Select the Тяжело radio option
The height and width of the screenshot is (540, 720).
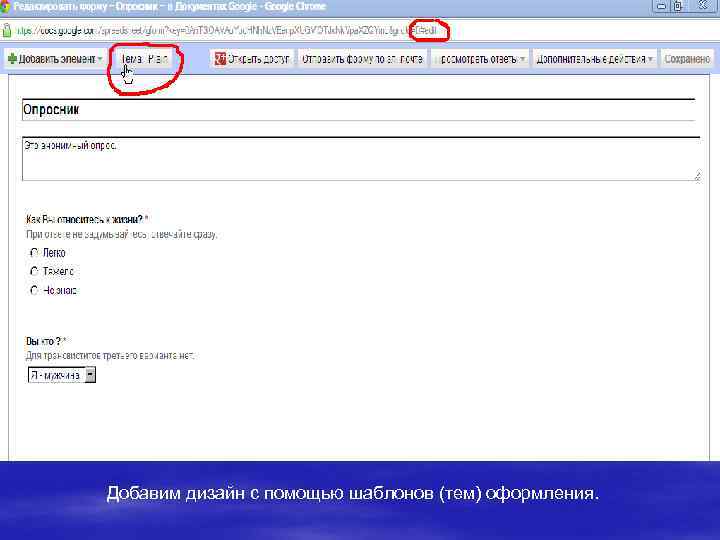(x=34, y=271)
